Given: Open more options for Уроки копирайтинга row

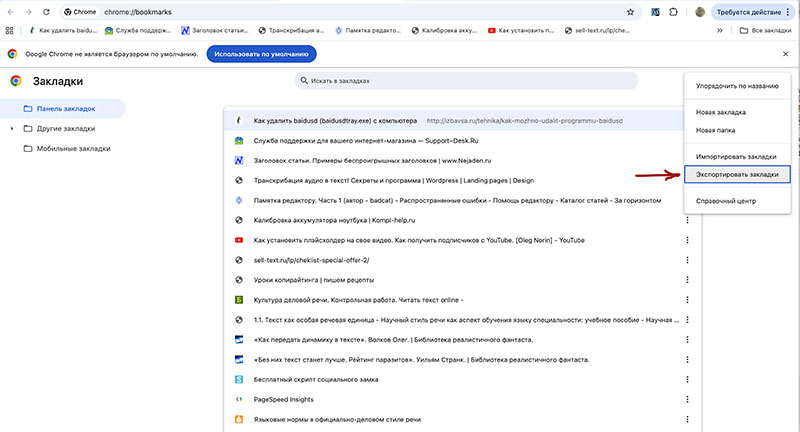Looking at the screenshot, I should (687, 280).
